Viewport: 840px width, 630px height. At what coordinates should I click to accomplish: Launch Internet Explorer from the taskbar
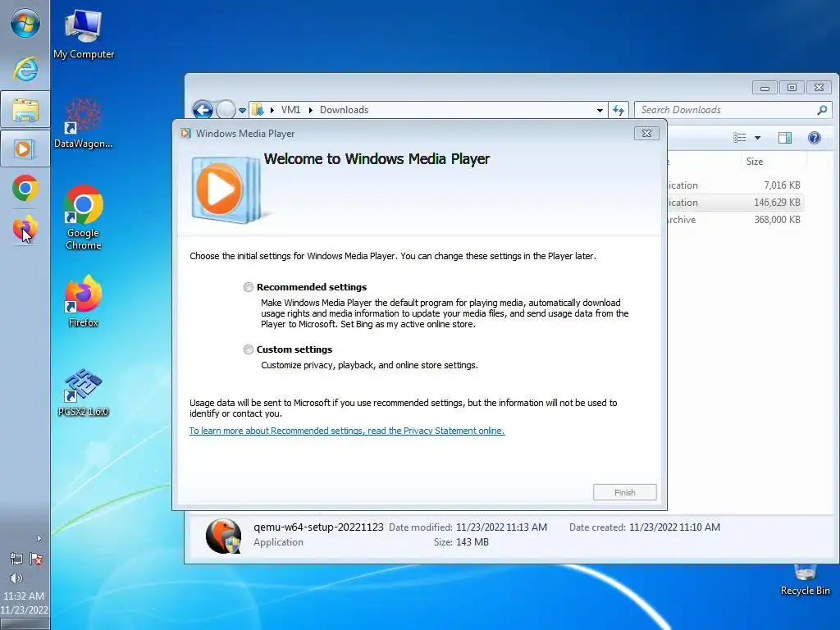tap(25, 69)
